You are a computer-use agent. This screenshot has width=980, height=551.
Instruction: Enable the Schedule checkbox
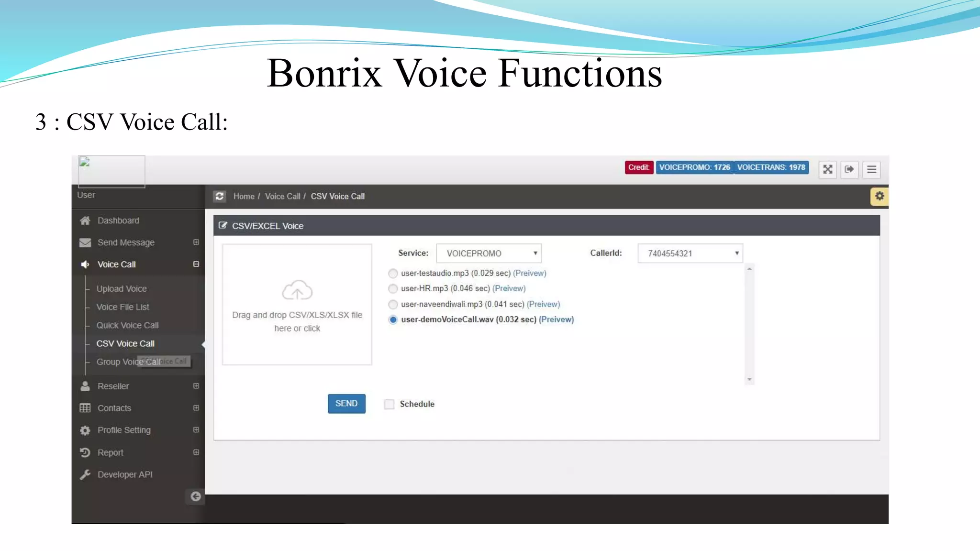[390, 404]
